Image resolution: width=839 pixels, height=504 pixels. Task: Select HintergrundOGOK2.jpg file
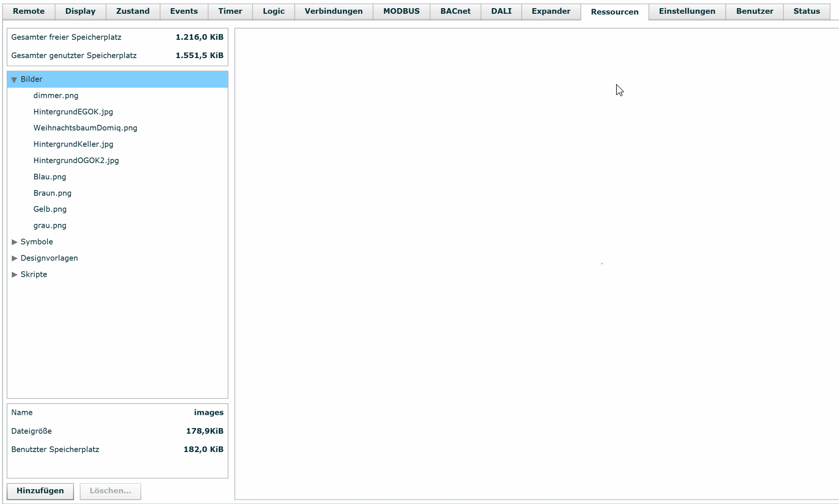[x=76, y=161]
